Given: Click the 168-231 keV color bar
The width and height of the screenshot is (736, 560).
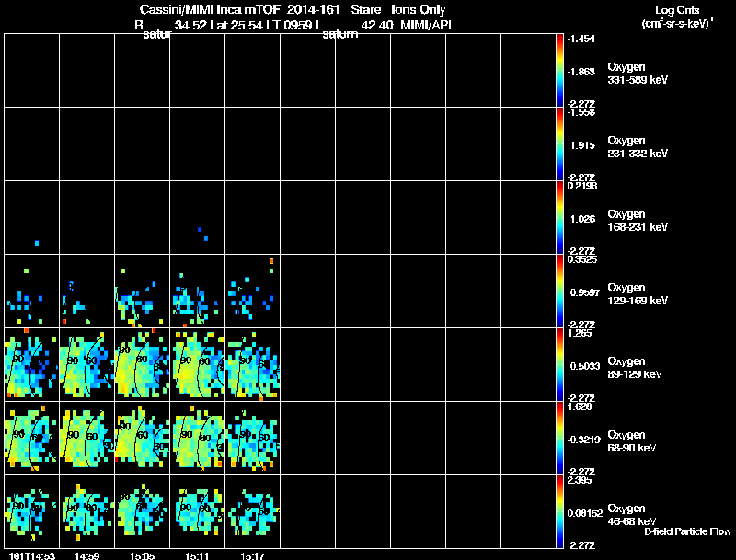Looking at the screenshot, I should [559, 218].
